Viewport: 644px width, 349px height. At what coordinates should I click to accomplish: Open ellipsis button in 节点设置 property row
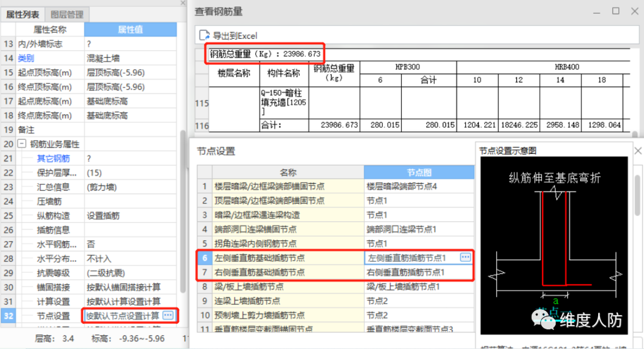pos(168,315)
